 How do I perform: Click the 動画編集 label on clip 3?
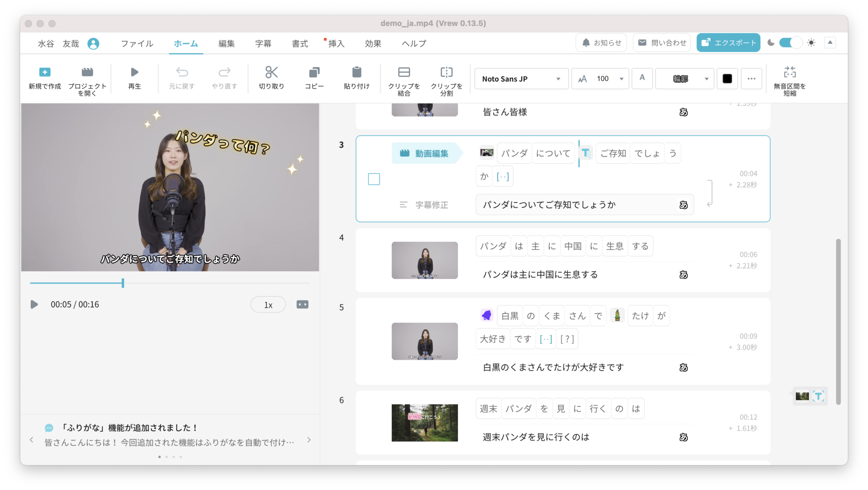point(427,153)
